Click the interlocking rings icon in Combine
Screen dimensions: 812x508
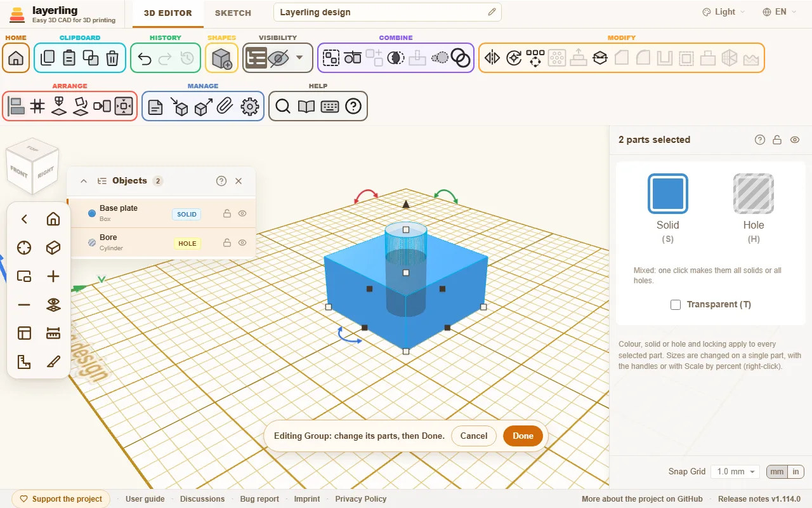tap(461, 58)
